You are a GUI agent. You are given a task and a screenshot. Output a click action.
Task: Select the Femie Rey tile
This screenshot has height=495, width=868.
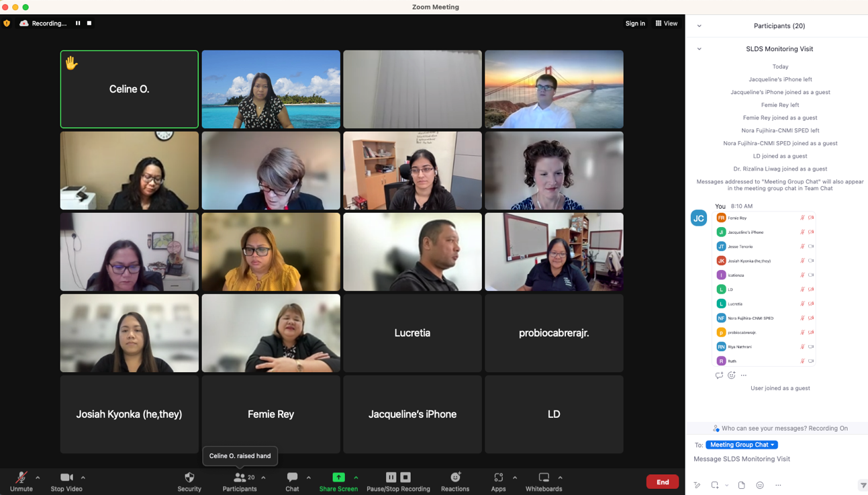tap(271, 414)
